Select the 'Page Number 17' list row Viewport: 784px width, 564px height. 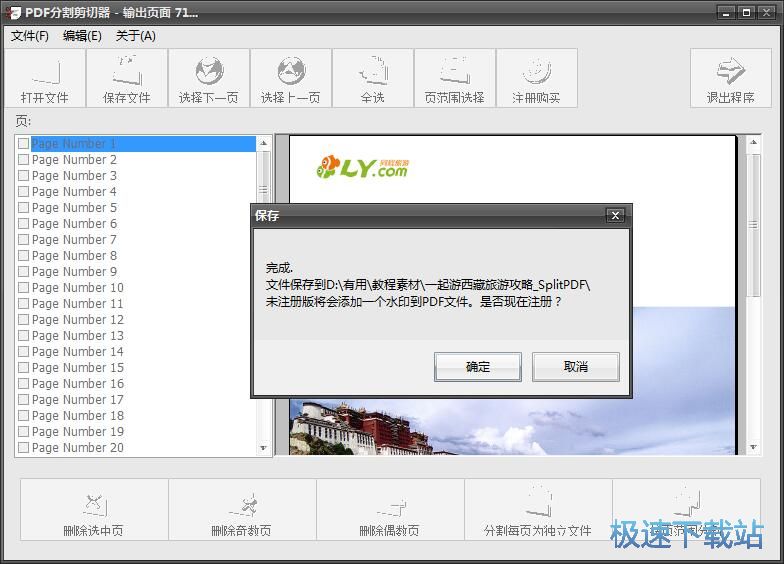coord(136,400)
